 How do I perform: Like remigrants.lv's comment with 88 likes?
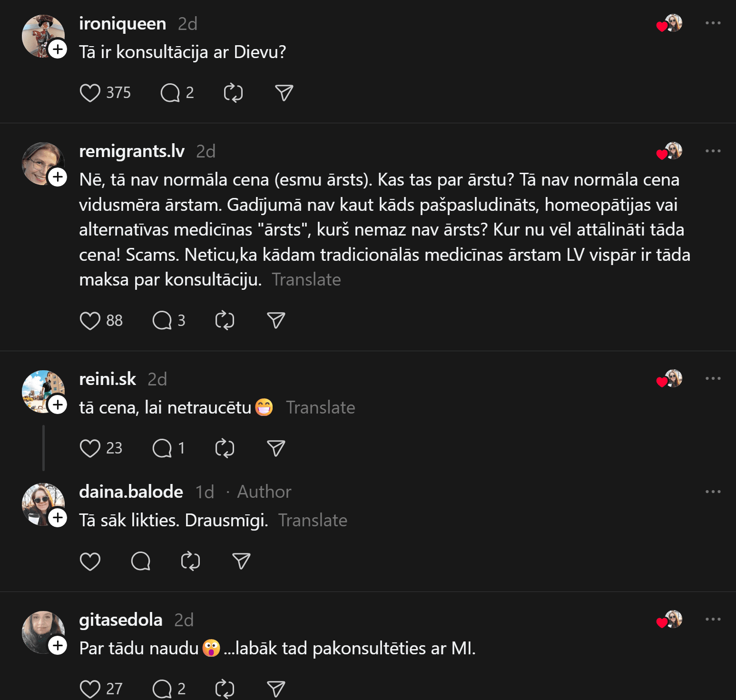[x=90, y=321]
